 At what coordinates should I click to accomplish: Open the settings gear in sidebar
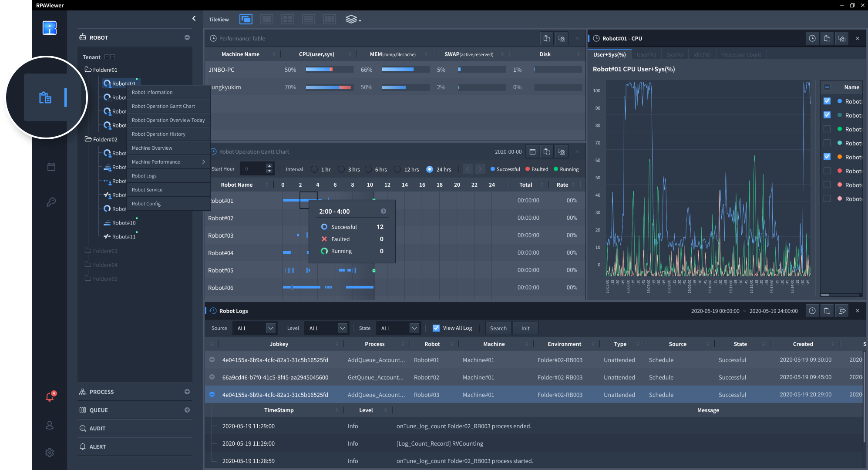(x=50, y=453)
